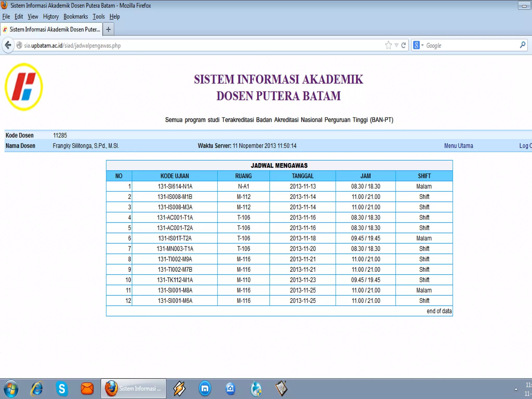Reload page using the refresh icon
This screenshot has width=532, height=399.
(403, 45)
